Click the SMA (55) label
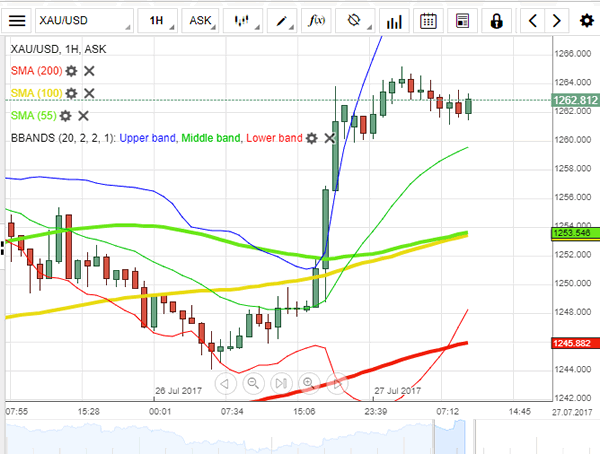The width and height of the screenshot is (600, 454). click(34, 116)
